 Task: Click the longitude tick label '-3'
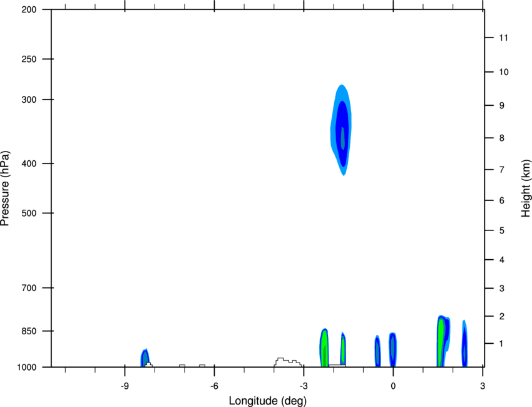coord(304,386)
